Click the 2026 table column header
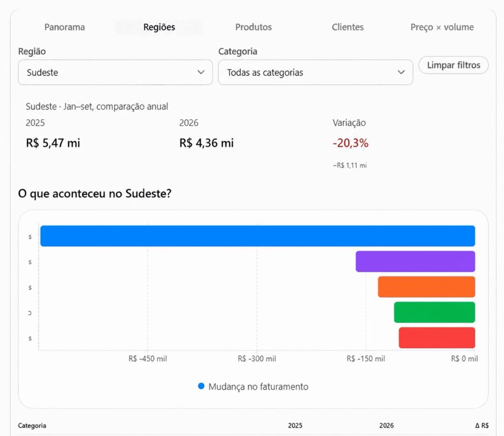 (x=386, y=425)
